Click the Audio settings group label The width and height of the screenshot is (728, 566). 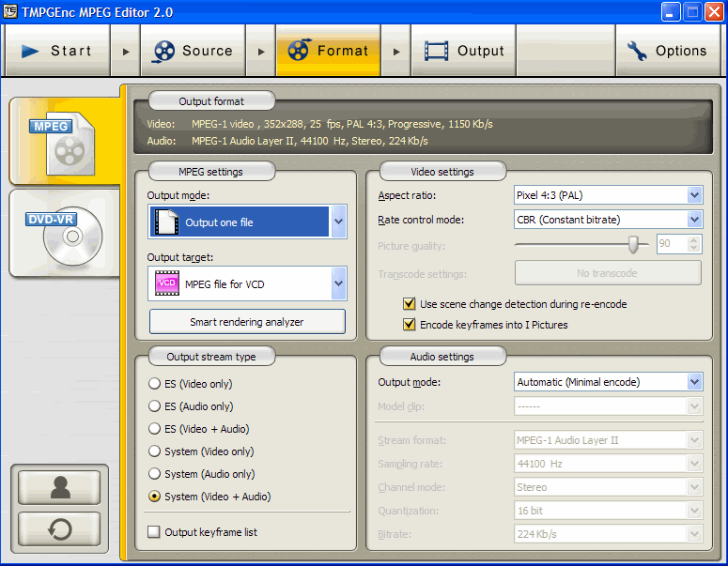(442, 357)
